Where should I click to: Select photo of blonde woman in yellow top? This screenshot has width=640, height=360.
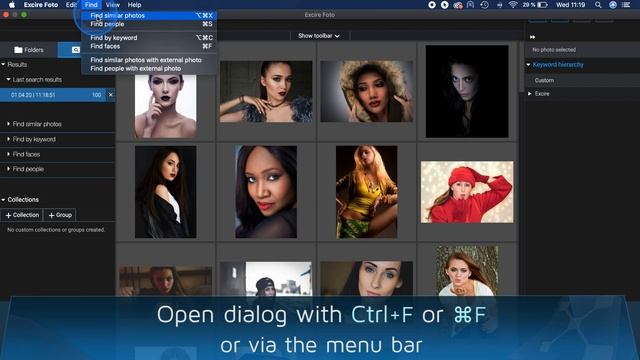[367, 192]
